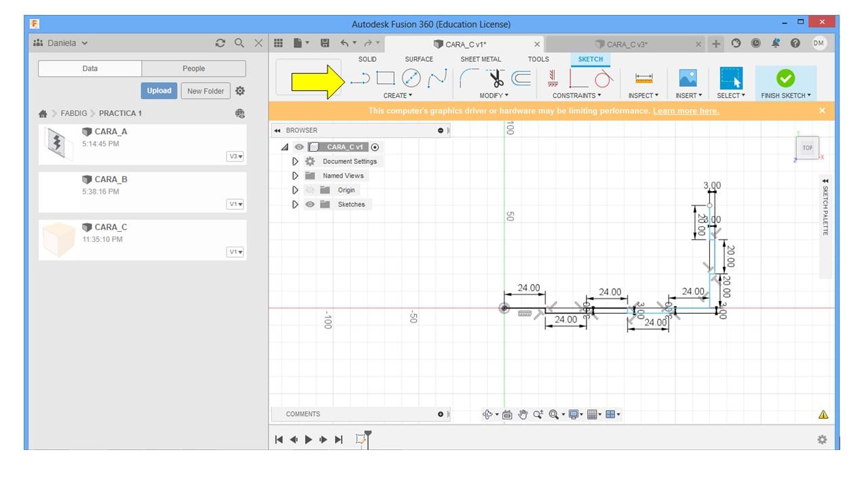Activate the CARA_C v1 component radio button
The width and height of the screenshot is (868, 488).
(375, 147)
